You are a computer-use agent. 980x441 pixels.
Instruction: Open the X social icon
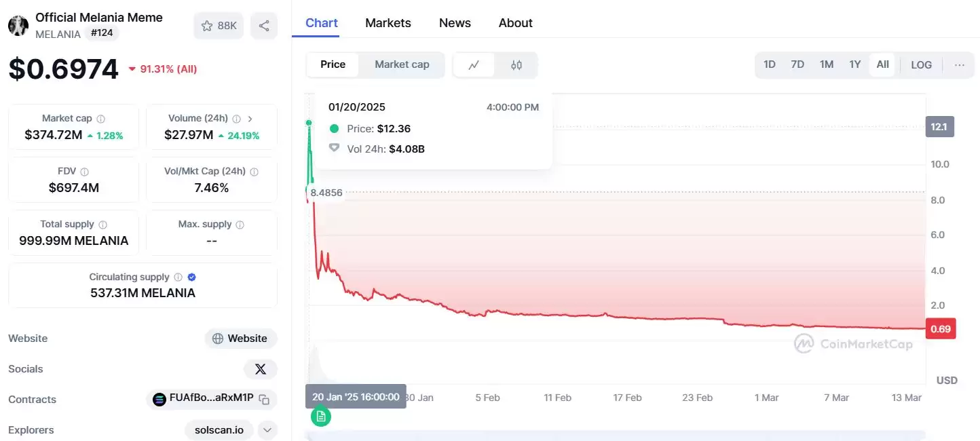point(260,369)
